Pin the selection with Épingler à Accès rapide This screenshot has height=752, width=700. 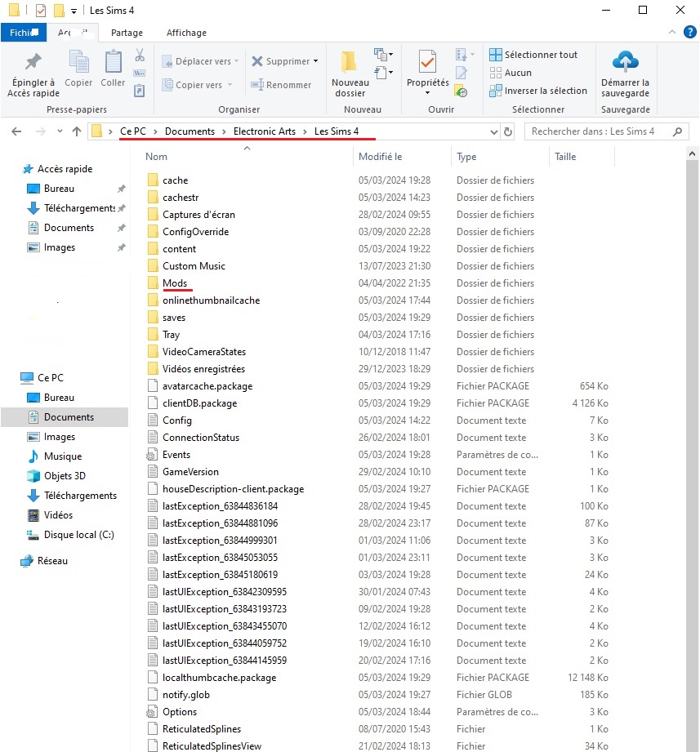click(33, 74)
